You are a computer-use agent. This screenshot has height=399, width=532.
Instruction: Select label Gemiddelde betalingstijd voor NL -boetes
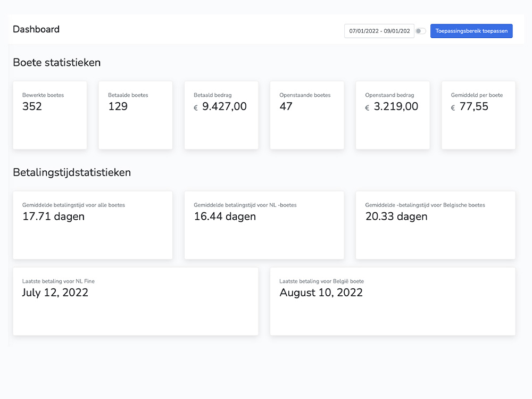coord(245,205)
